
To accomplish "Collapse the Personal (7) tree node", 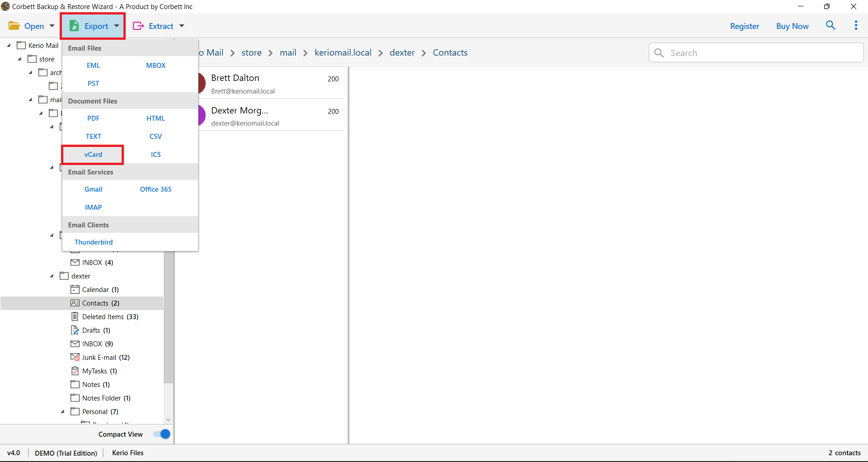I will tap(63, 411).
